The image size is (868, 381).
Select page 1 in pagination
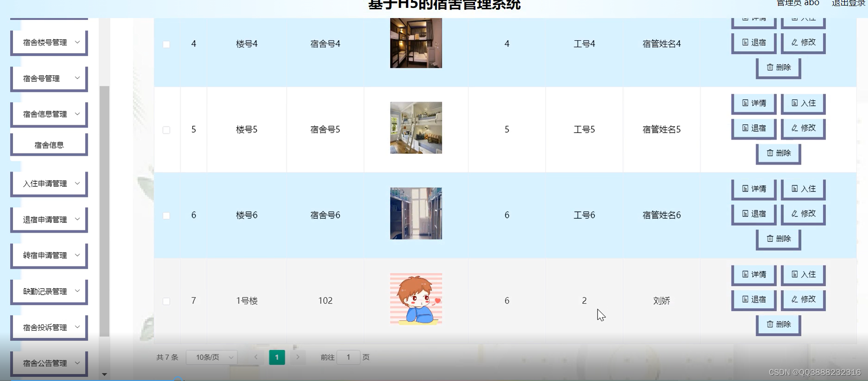click(277, 357)
